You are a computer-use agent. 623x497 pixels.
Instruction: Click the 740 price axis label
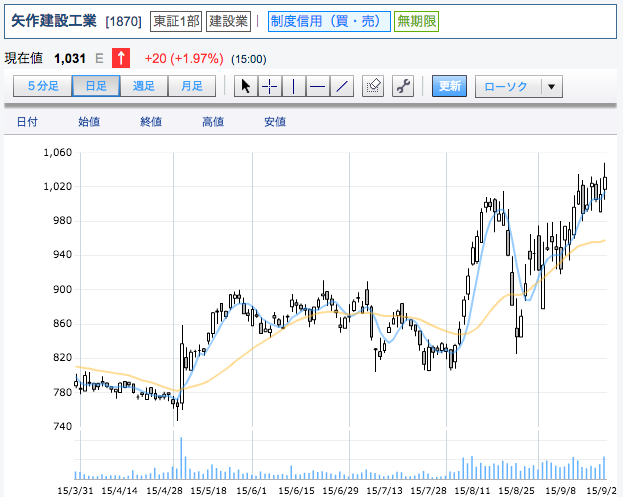click(63, 427)
